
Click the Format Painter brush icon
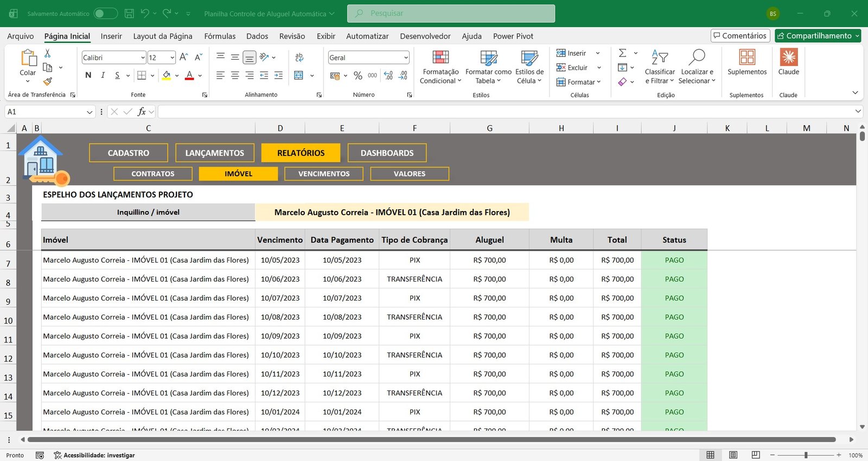pyautogui.click(x=48, y=81)
